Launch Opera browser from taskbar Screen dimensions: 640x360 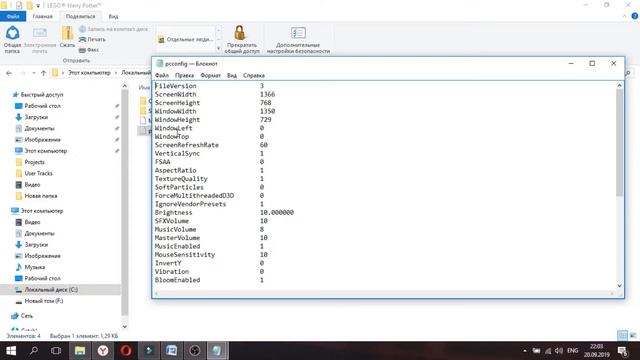[126, 351]
